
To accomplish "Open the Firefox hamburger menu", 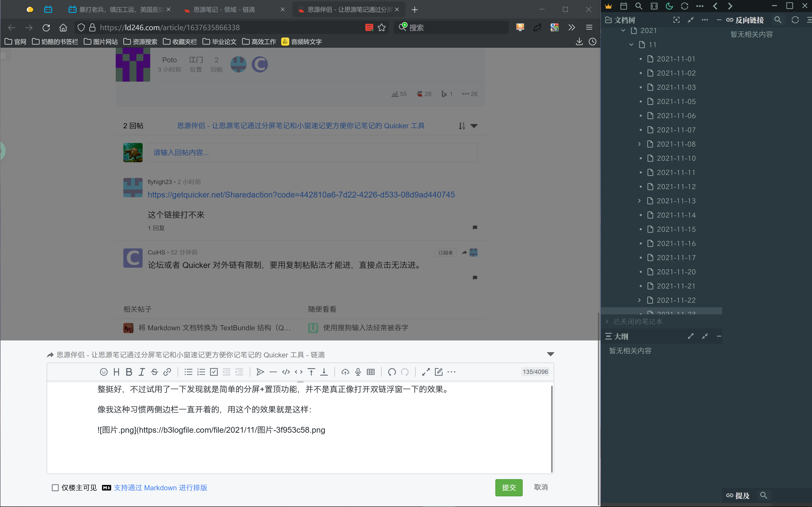I will tap(589, 27).
